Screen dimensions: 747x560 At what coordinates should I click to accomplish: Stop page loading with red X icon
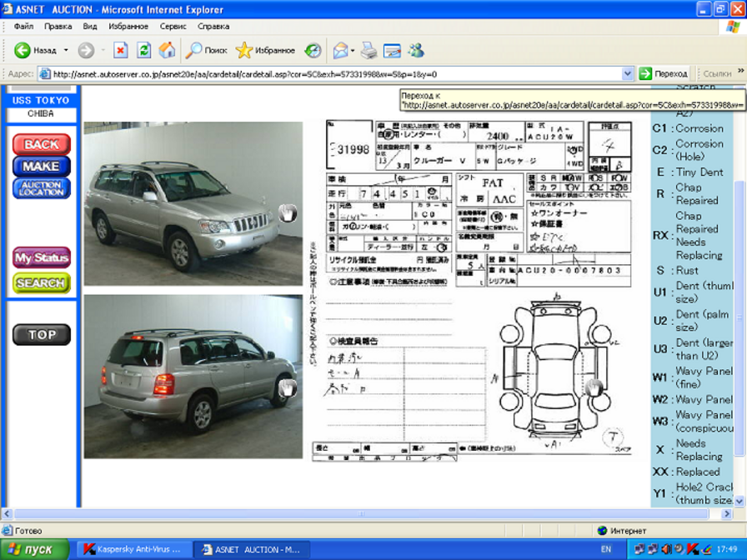tap(121, 50)
